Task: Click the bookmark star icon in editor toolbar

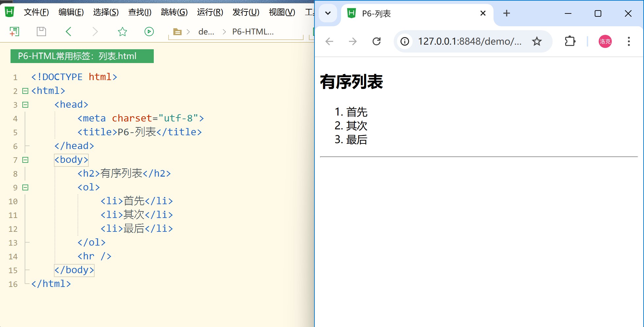Action: pos(122,32)
